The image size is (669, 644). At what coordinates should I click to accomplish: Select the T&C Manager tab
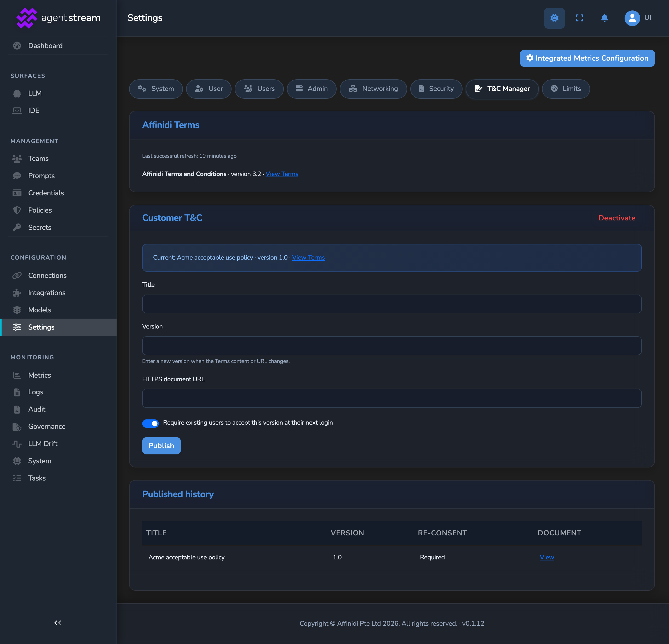[x=502, y=89]
